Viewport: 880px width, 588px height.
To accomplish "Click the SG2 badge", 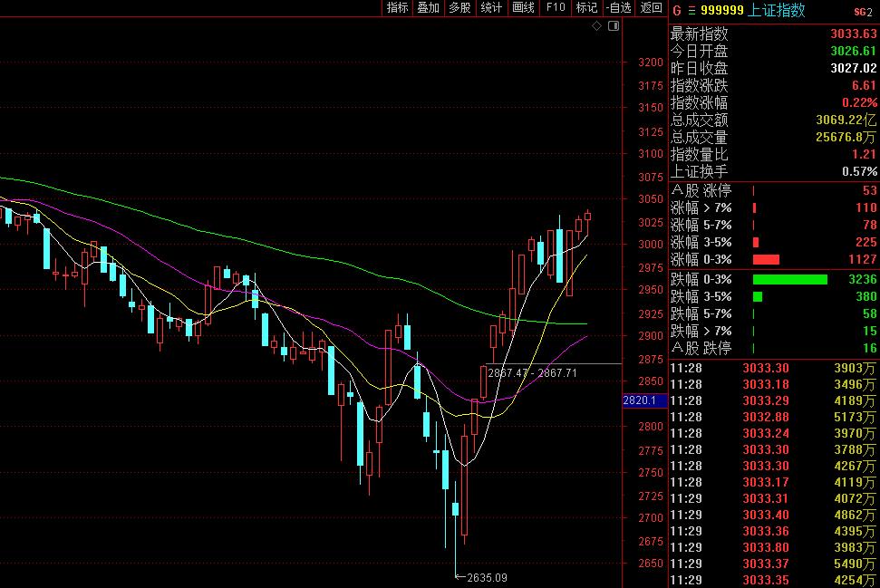I will pyautogui.click(x=863, y=12).
